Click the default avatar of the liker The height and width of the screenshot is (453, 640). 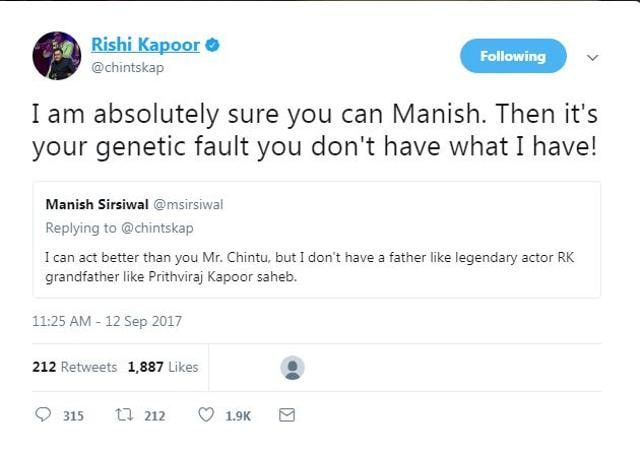pos(292,367)
